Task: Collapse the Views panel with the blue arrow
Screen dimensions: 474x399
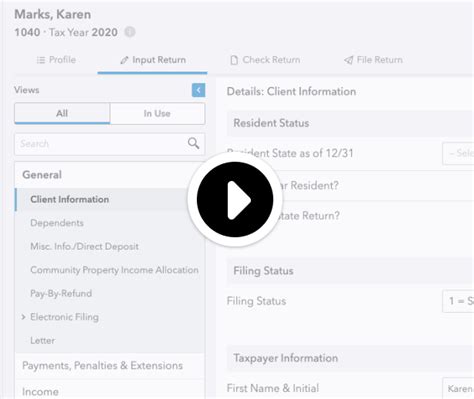Action: point(198,90)
